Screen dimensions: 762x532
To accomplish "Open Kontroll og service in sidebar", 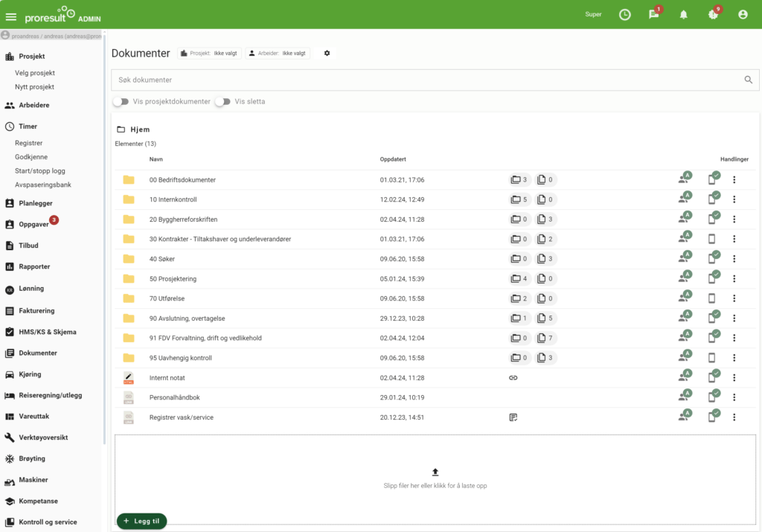I will [x=48, y=522].
